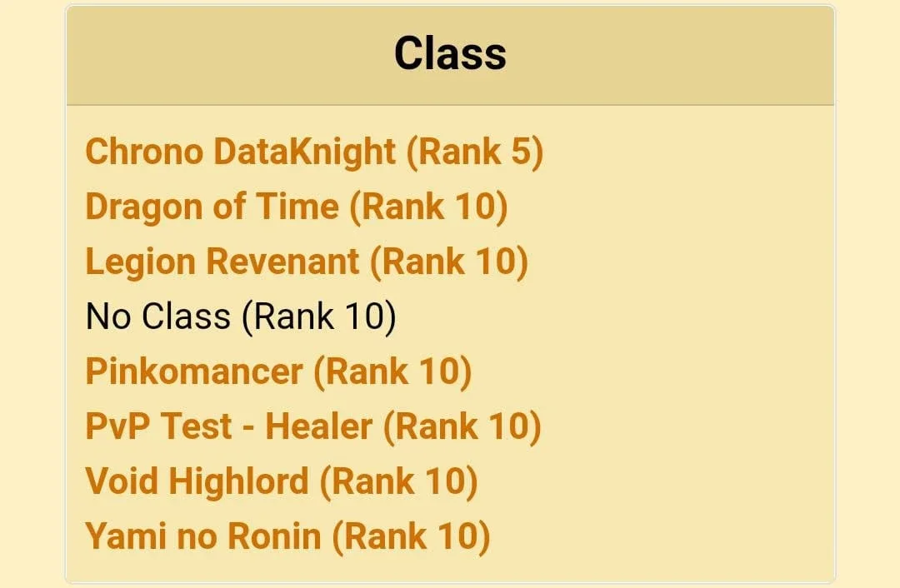Screen dimensions: 900x588
Task: Click the Rank 10 text after No Class
Action: point(318,316)
